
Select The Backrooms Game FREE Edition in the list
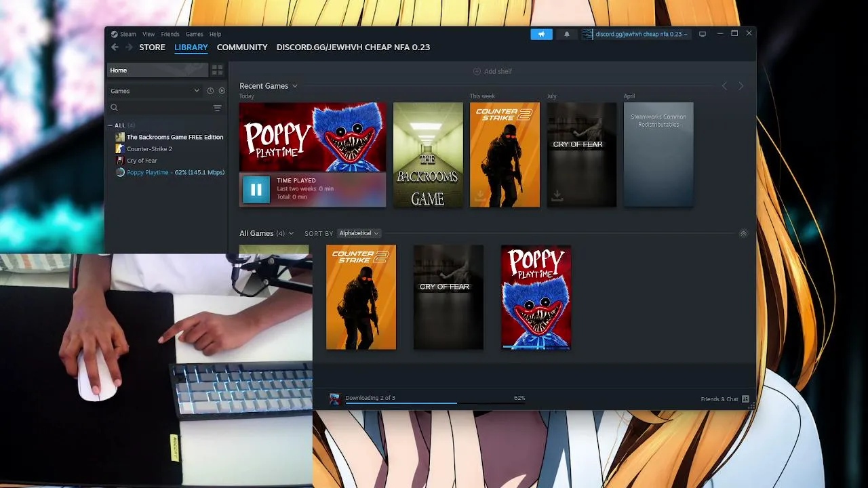pyautogui.click(x=175, y=137)
